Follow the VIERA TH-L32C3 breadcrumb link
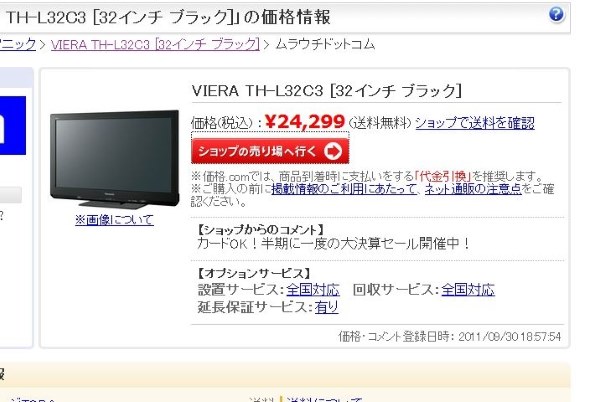 point(155,44)
